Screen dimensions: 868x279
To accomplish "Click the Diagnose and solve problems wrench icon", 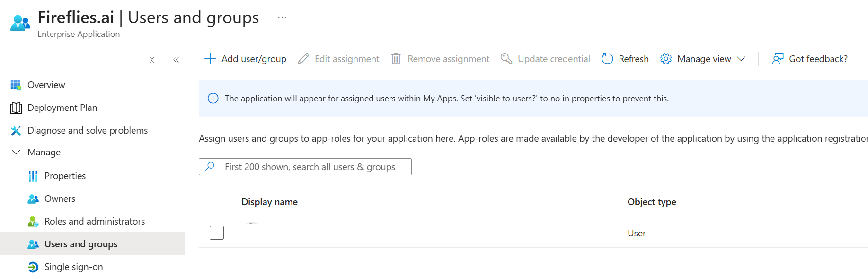I will coord(16,131).
